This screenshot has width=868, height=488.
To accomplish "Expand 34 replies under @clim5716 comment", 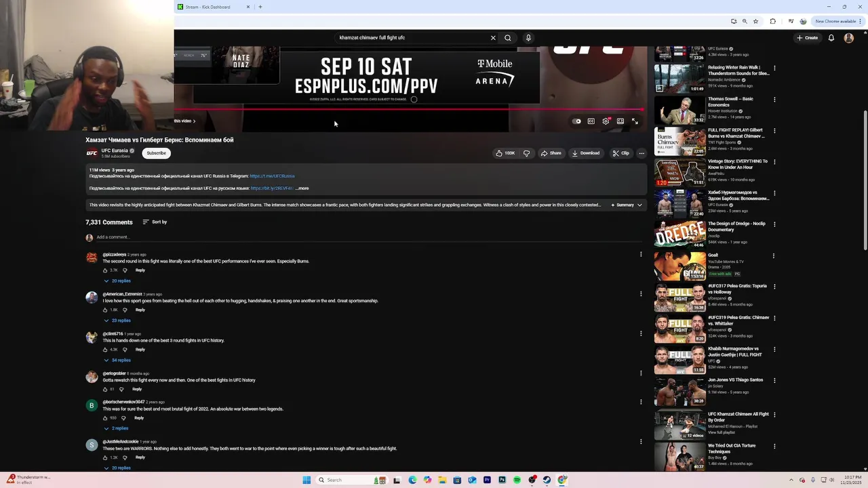I will [x=117, y=360].
